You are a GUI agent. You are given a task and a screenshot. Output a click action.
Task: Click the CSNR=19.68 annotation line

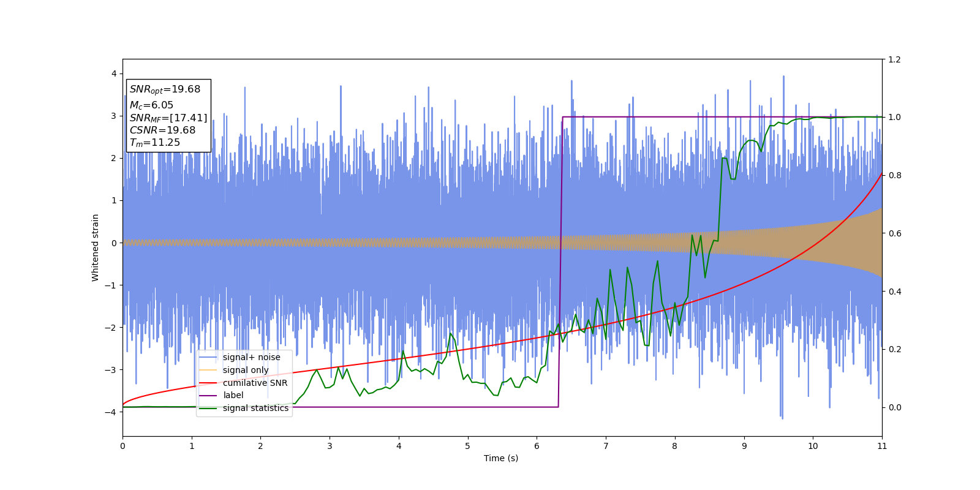[162, 130]
